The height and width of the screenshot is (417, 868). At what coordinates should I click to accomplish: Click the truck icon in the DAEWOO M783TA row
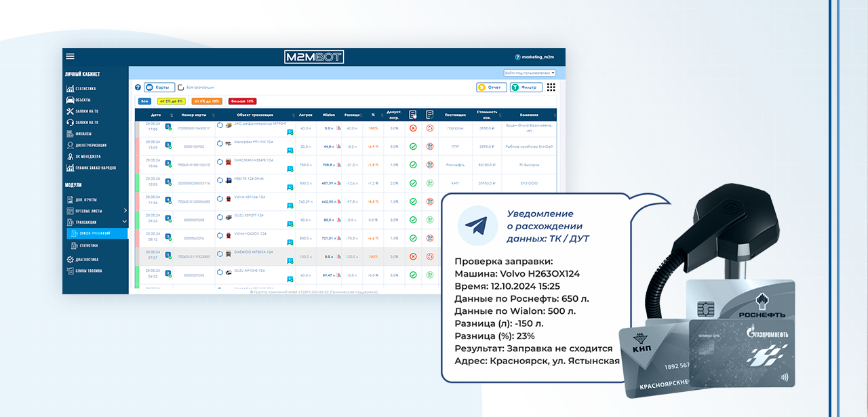click(x=229, y=253)
